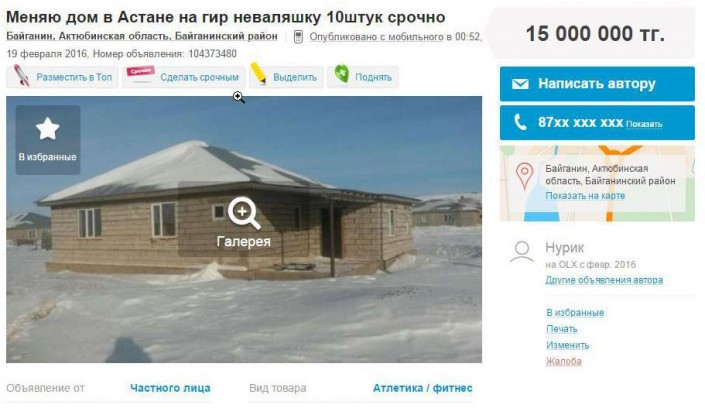
Task: Click the star icon В избранные on photo
Action: (48, 129)
